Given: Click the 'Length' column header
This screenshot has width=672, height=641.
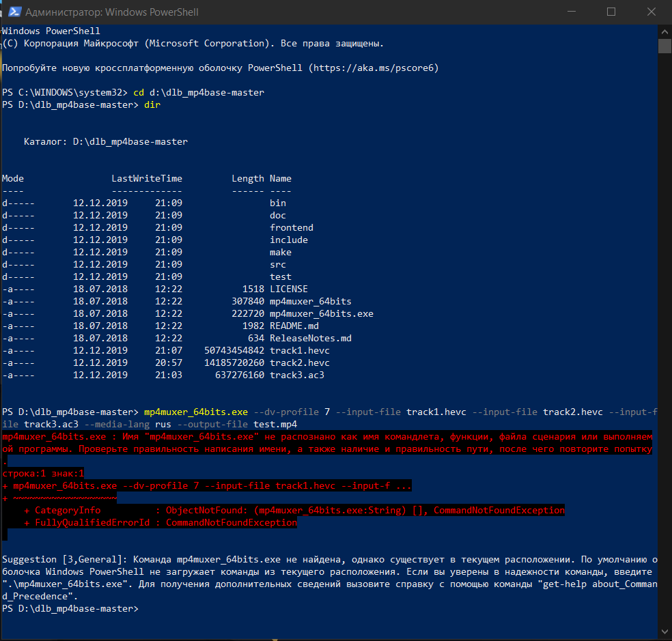Looking at the screenshot, I should pyautogui.click(x=247, y=179).
